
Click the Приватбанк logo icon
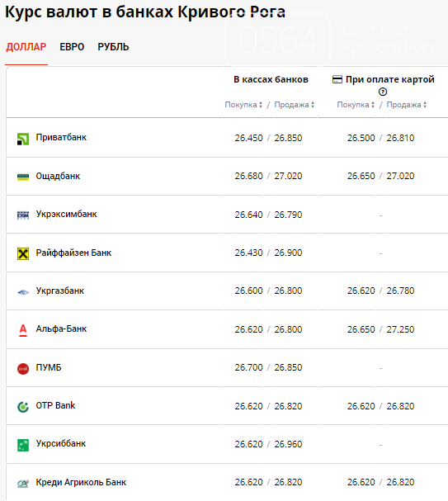tap(23, 139)
